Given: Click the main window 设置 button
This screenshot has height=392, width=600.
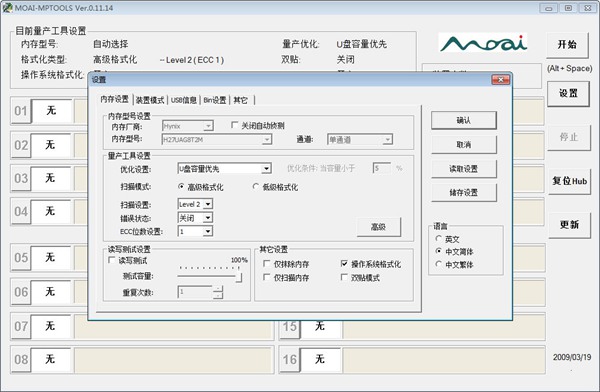Looking at the screenshot, I should (x=568, y=93).
